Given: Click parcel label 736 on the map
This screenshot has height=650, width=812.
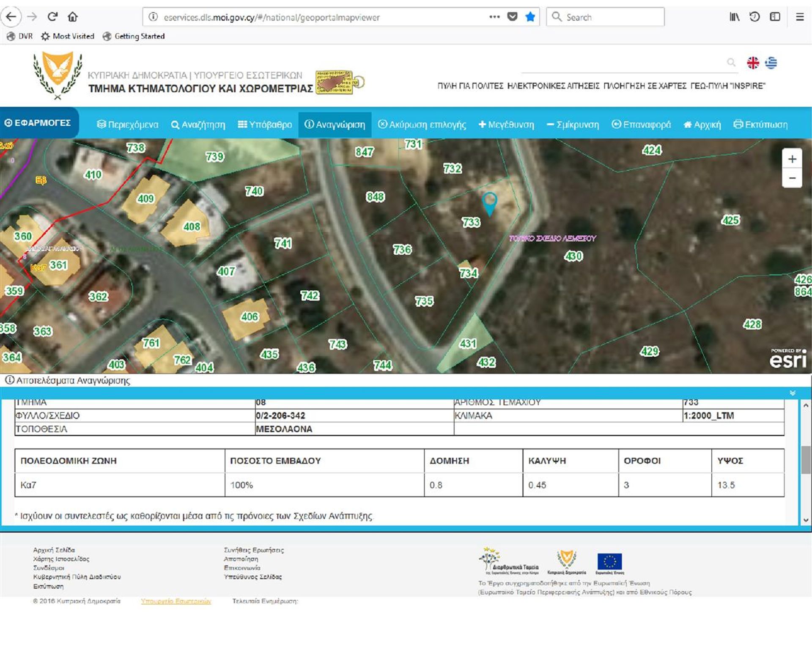Looking at the screenshot, I should tap(402, 250).
